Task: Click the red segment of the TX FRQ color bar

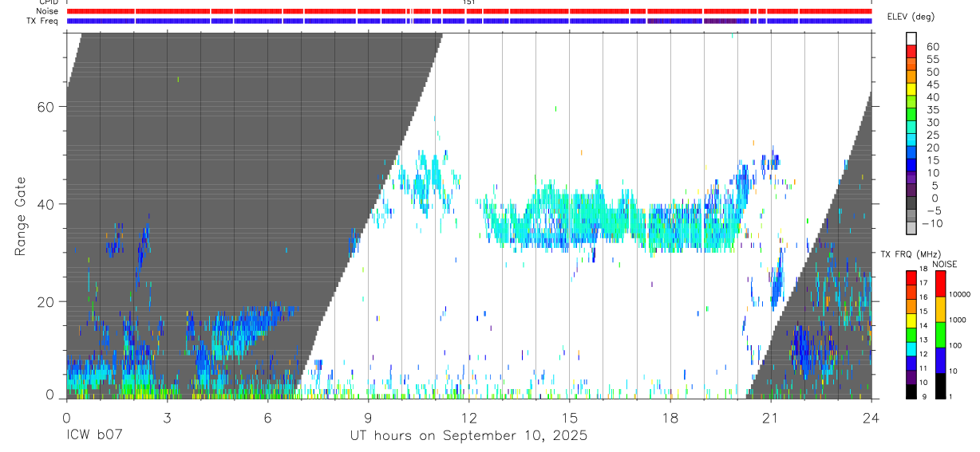Action: click(911, 278)
